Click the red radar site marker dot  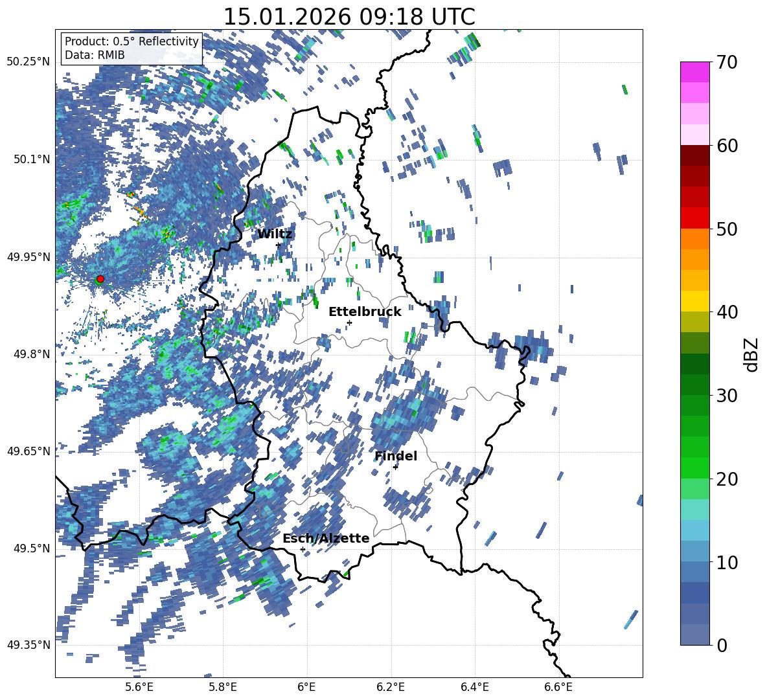(x=100, y=279)
